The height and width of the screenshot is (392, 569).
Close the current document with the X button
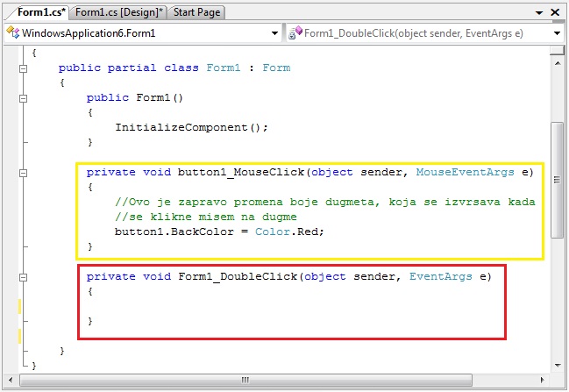[x=555, y=12]
